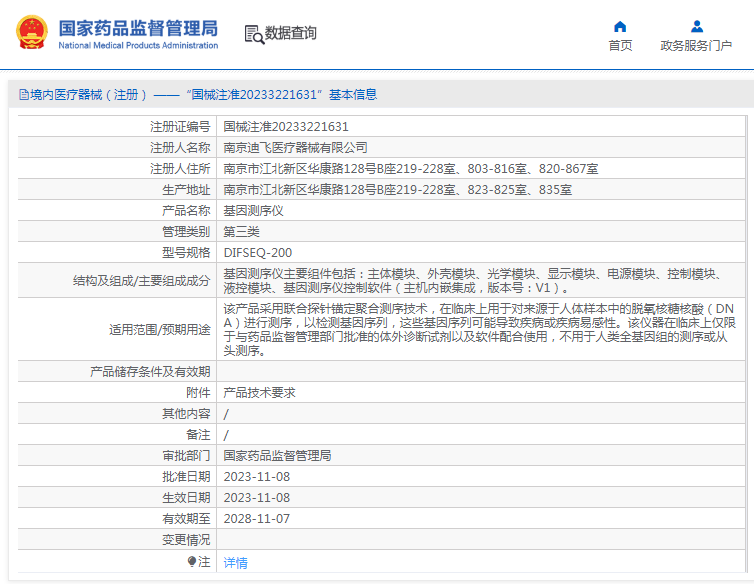This screenshot has width=754, height=584.
Task: Click the 产品储存条件及有效期 label
Action: tap(150, 371)
